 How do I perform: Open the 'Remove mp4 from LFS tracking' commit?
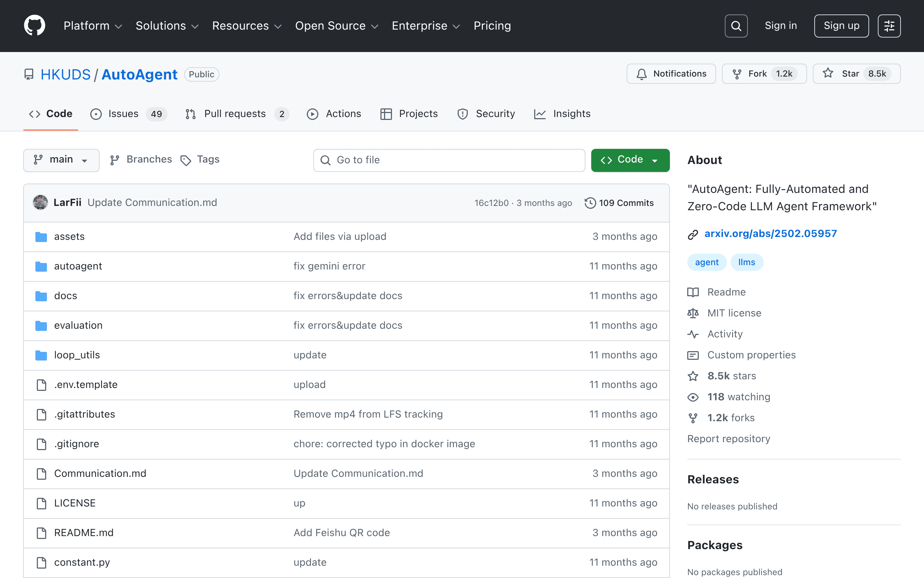click(368, 414)
